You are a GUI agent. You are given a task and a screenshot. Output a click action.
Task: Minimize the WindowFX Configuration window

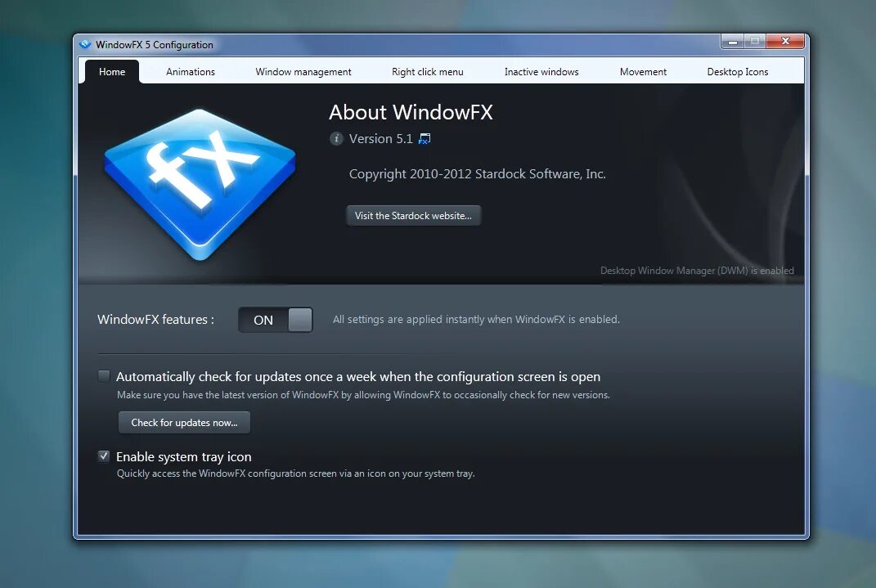732,42
